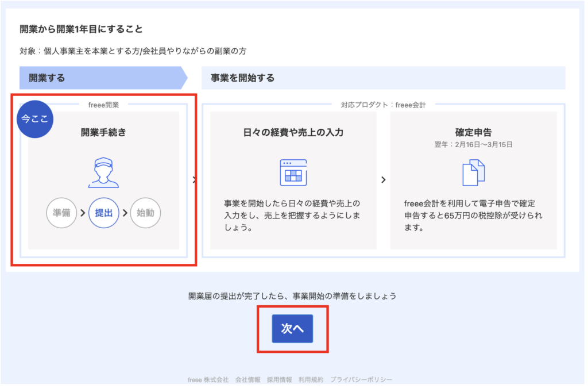Click the arrow between 提出 and 始動
The height and width of the screenshot is (388, 588).
tap(125, 213)
